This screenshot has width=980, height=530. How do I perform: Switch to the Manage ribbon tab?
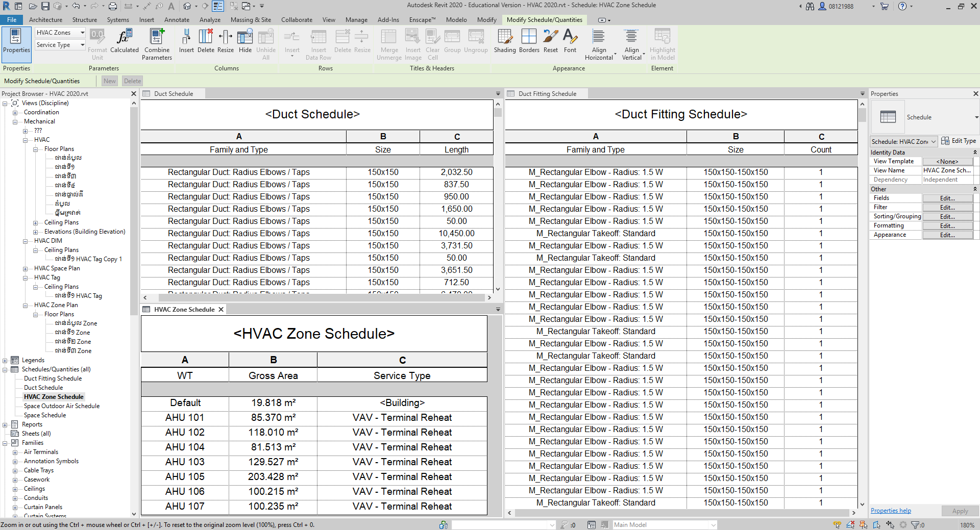[x=356, y=20]
